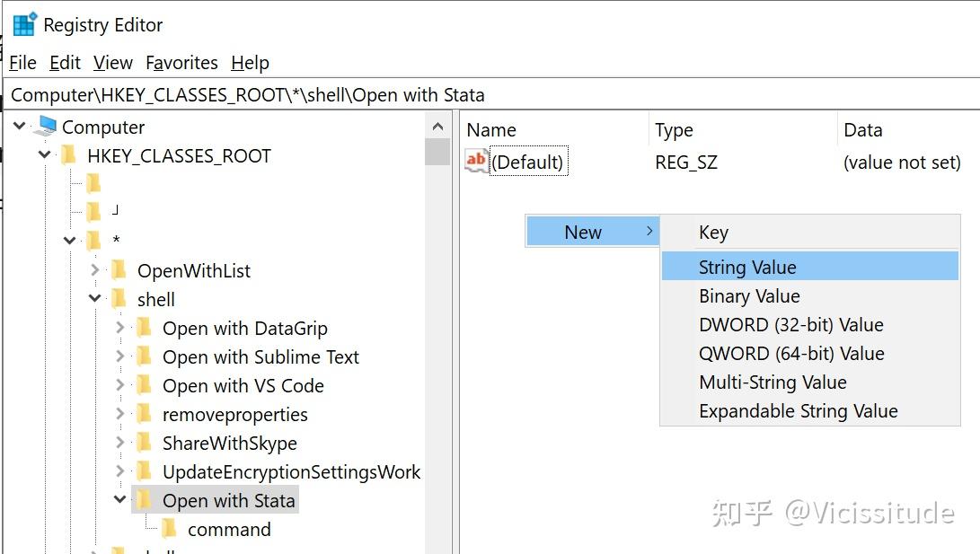Select DWORD (32-bit) Value option
The height and width of the screenshot is (554, 980).
pos(790,325)
